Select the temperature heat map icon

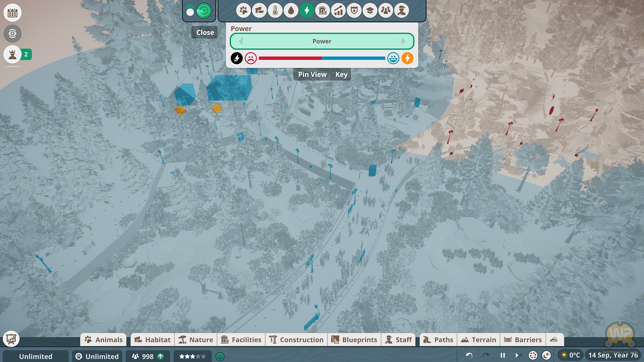pyautogui.click(x=275, y=11)
